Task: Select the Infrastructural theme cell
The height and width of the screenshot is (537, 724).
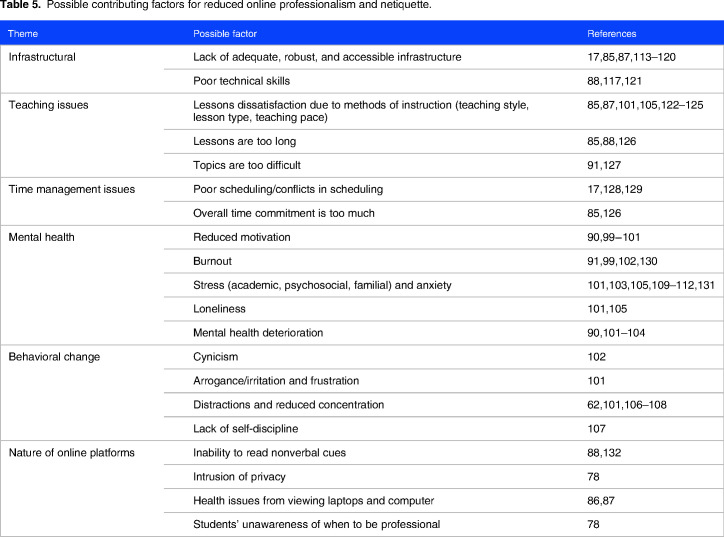Action: point(42,57)
